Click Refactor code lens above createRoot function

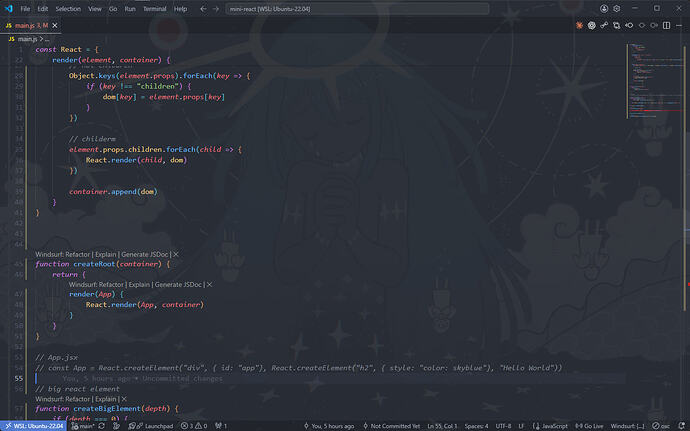pos(78,254)
